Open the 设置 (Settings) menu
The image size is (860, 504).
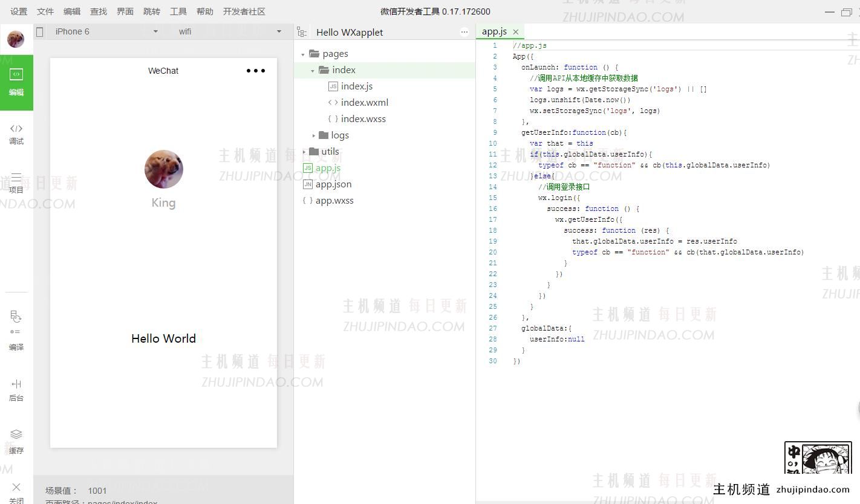coord(19,11)
